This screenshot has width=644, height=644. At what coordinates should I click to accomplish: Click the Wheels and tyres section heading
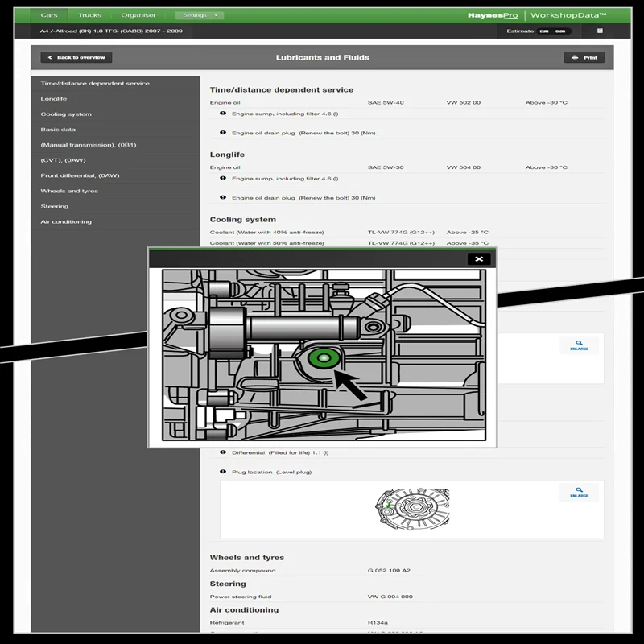click(247, 558)
